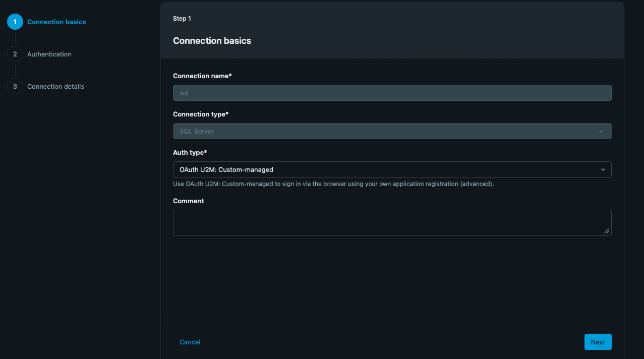Open the Auth type dropdown

pos(392,169)
